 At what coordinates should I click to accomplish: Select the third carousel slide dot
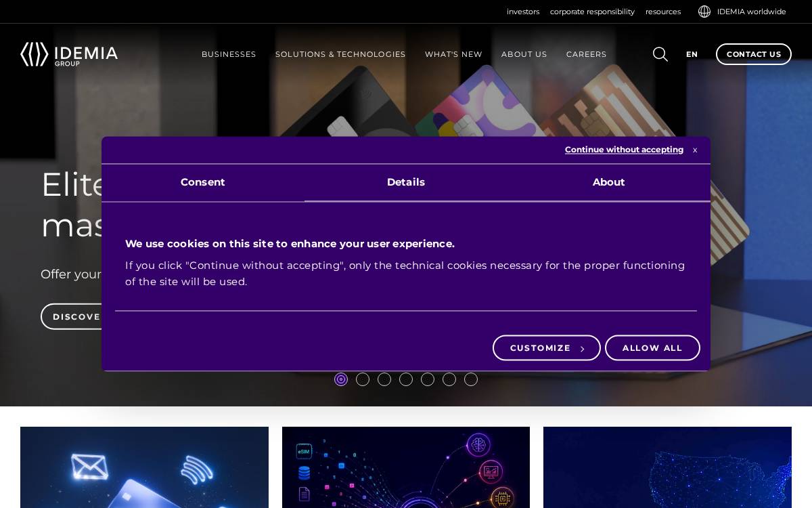(x=384, y=379)
